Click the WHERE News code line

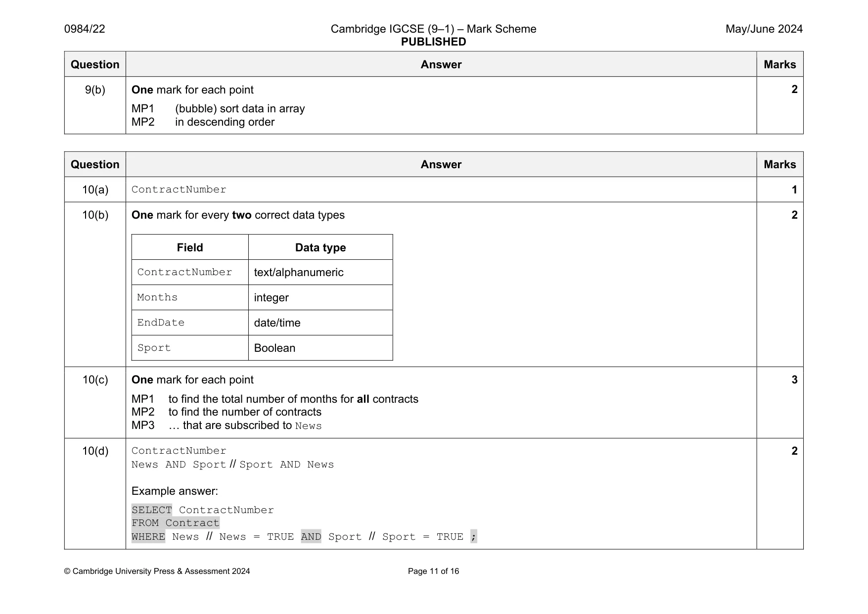304,537
